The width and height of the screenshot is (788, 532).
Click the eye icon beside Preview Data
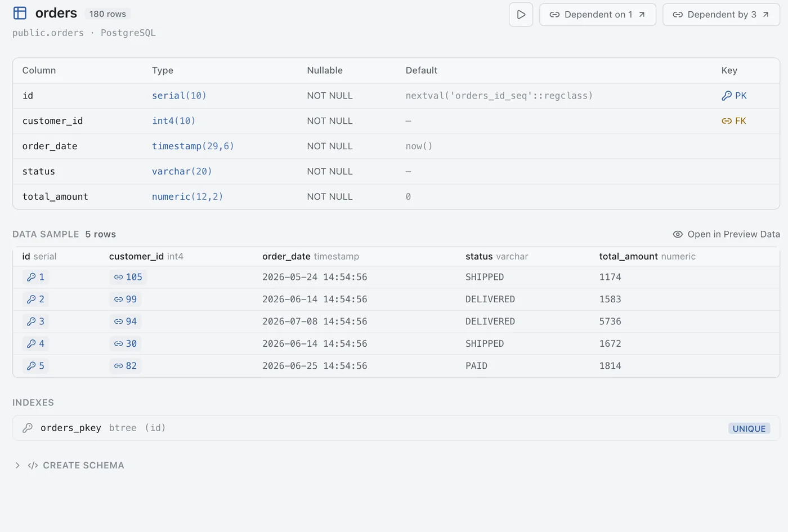click(x=678, y=234)
